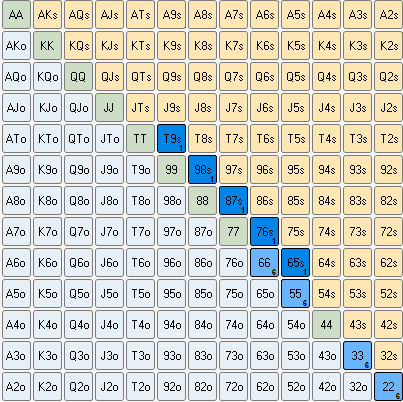Select the AKs suited hand
The height and width of the screenshot is (402, 403).
coord(47,14)
